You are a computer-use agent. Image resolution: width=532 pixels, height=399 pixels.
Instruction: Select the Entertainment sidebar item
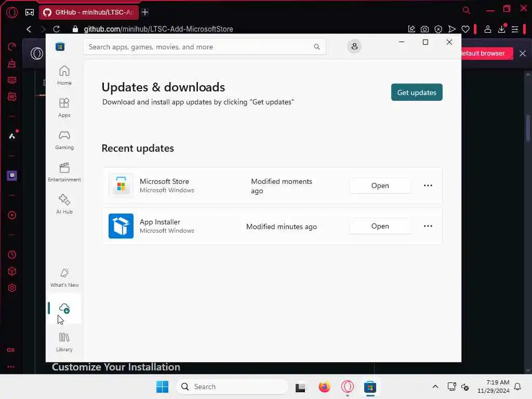pos(64,172)
